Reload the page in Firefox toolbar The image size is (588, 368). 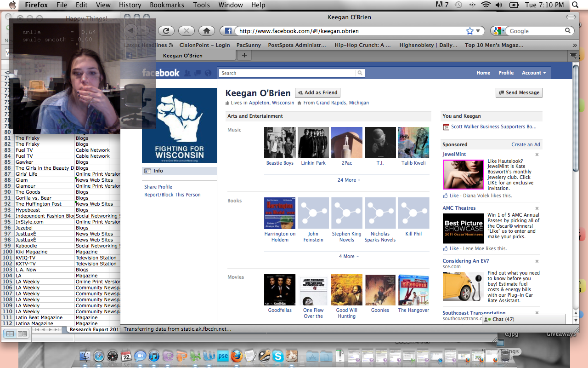coord(166,31)
